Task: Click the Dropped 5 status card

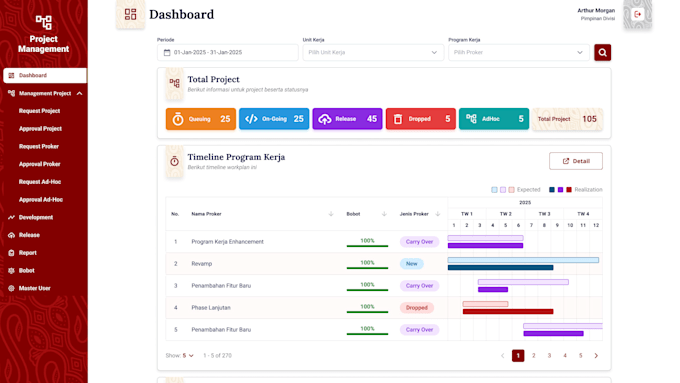Action: 421,119
